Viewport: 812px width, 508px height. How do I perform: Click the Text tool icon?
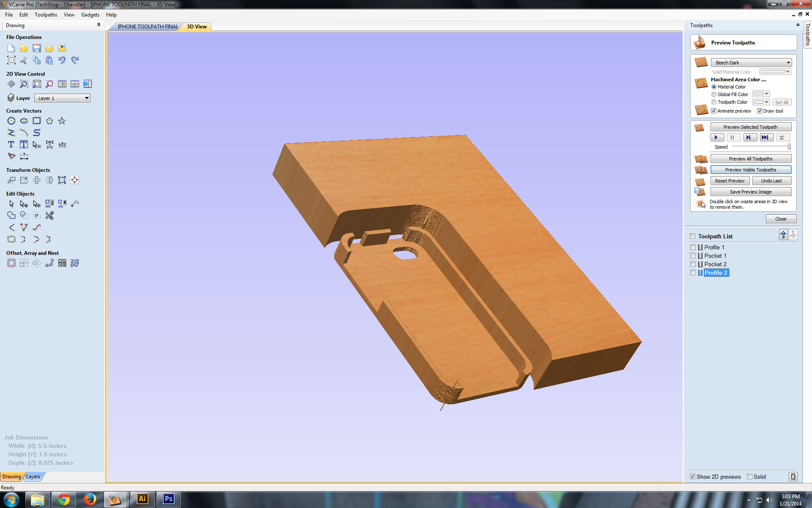pyautogui.click(x=11, y=144)
